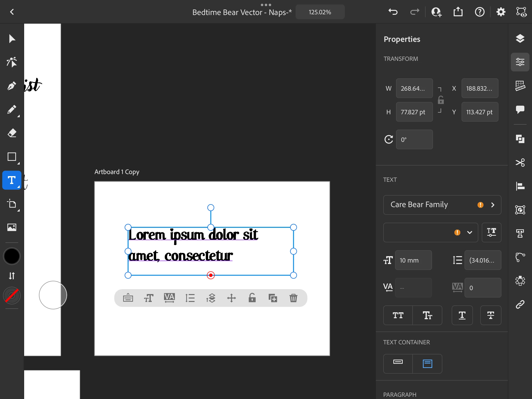Duplicate the selected text object
The width and height of the screenshot is (532, 399).
click(273, 298)
